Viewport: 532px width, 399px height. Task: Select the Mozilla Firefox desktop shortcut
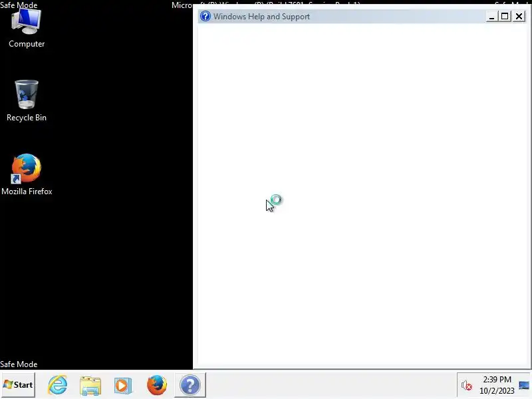[x=27, y=174]
